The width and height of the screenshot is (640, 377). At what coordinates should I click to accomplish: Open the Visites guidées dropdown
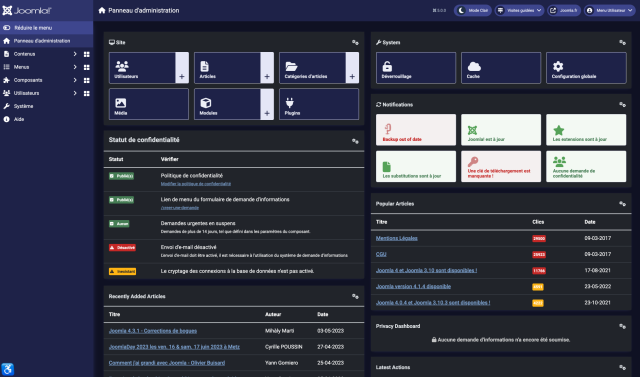coord(519,10)
